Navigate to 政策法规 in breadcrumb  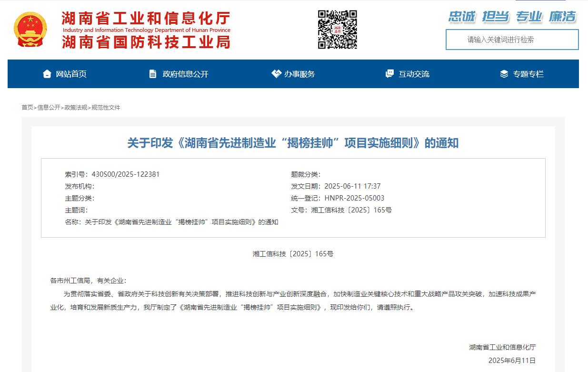(x=76, y=108)
